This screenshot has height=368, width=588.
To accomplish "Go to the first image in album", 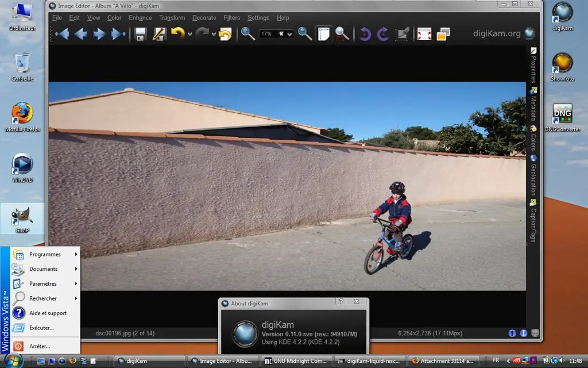I will tap(61, 34).
